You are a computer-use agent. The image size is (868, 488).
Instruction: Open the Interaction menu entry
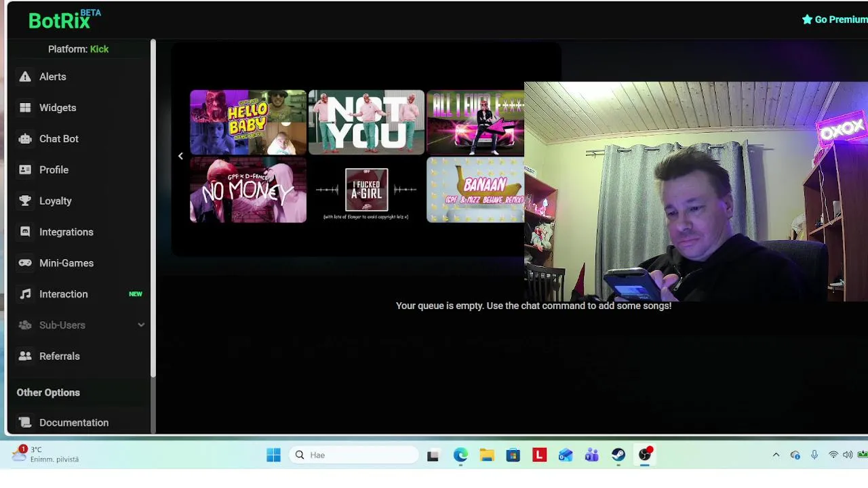(x=79, y=294)
